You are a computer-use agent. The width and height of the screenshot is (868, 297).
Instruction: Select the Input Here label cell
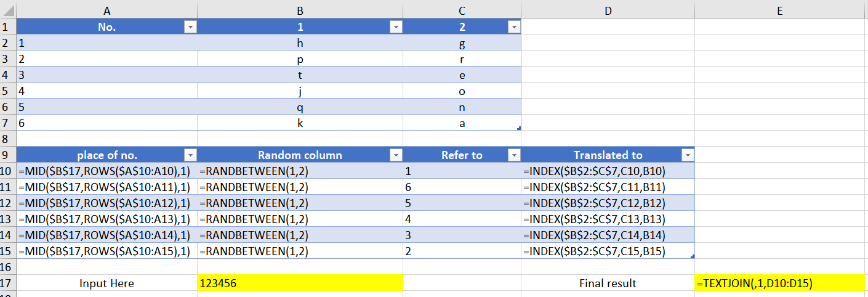tap(107, 283)
